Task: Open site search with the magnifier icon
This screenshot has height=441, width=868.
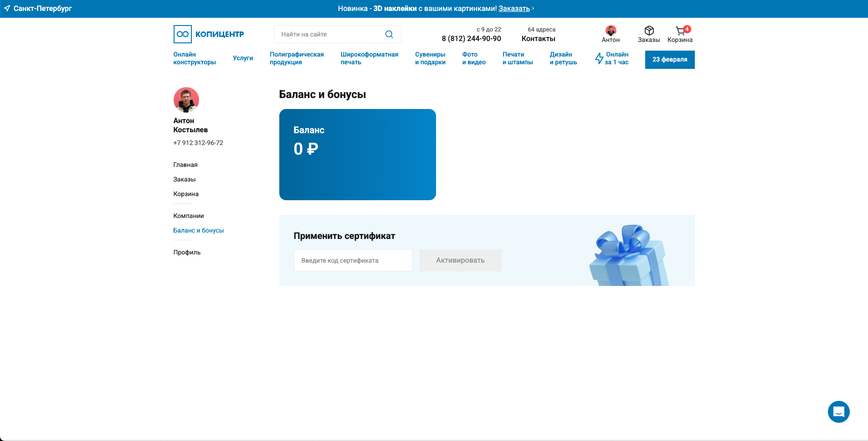Action: point(389,34)
